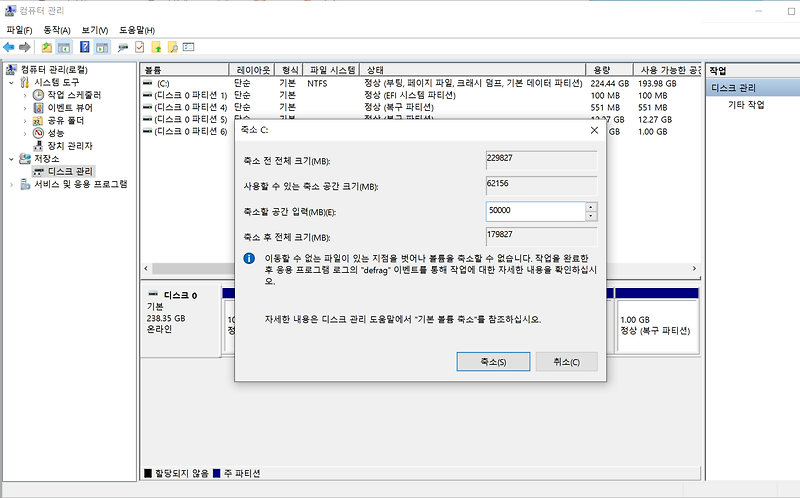This screenshot has height=498, width=800.
Task: Click the 볼륨 column header
Action: [185, 70]
